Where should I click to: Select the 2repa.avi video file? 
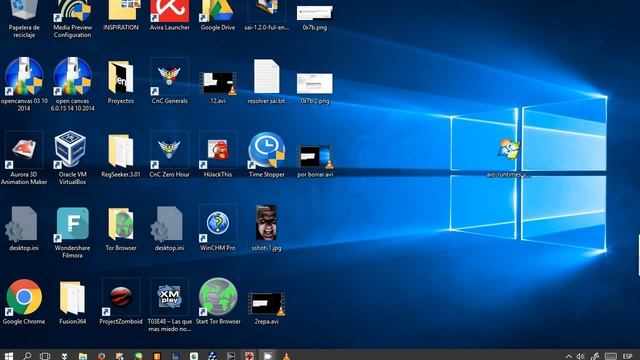click(x=267, y=309)
